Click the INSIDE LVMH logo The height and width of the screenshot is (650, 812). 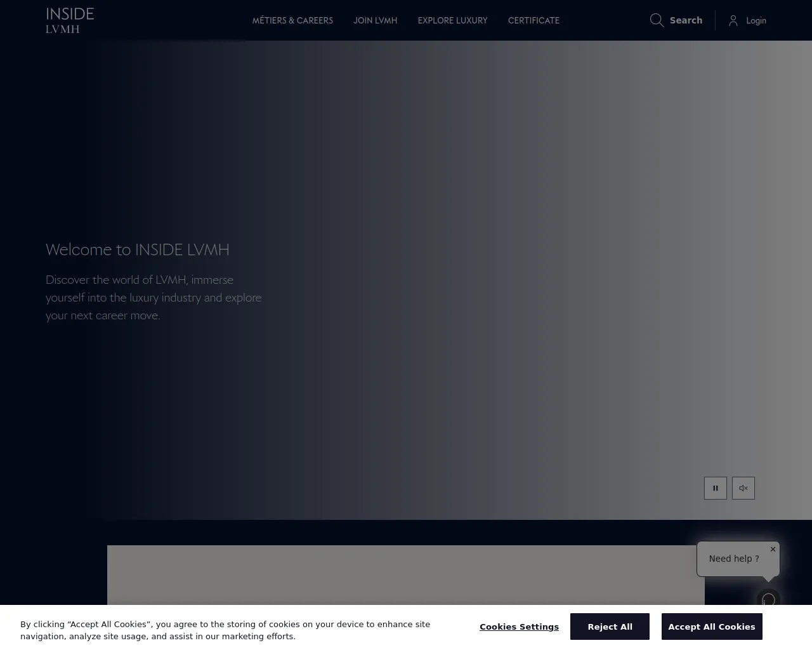click(70, 20)
